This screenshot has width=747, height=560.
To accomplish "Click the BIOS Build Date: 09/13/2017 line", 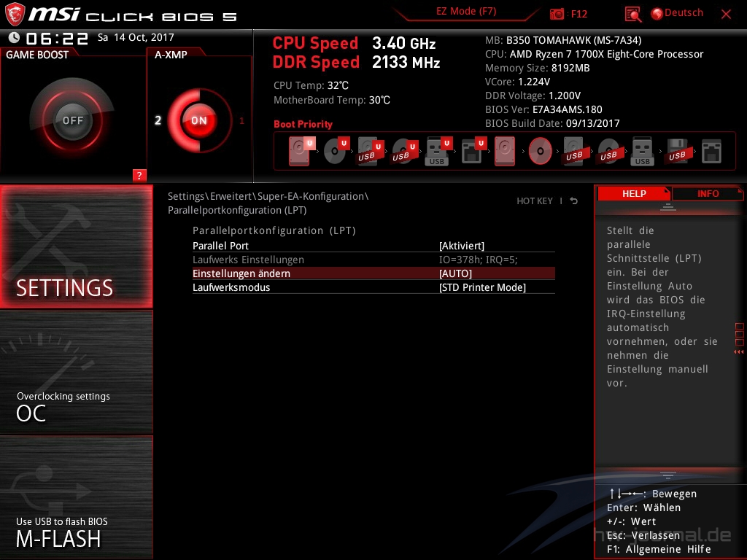I will tap(552, 123).
